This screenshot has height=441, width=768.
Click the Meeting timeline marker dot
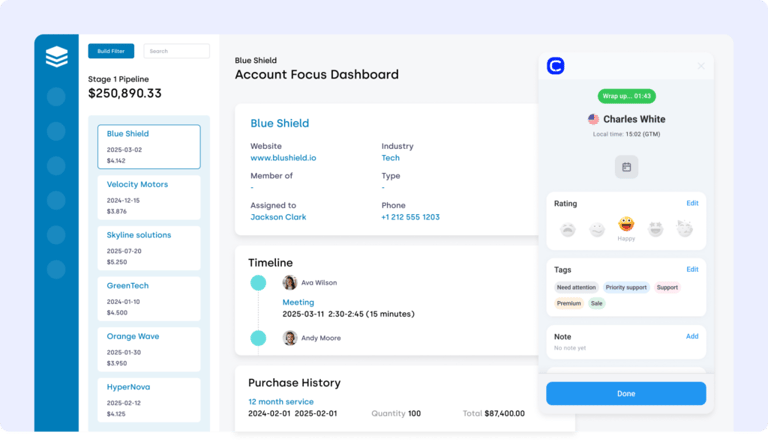click(258, 283)
